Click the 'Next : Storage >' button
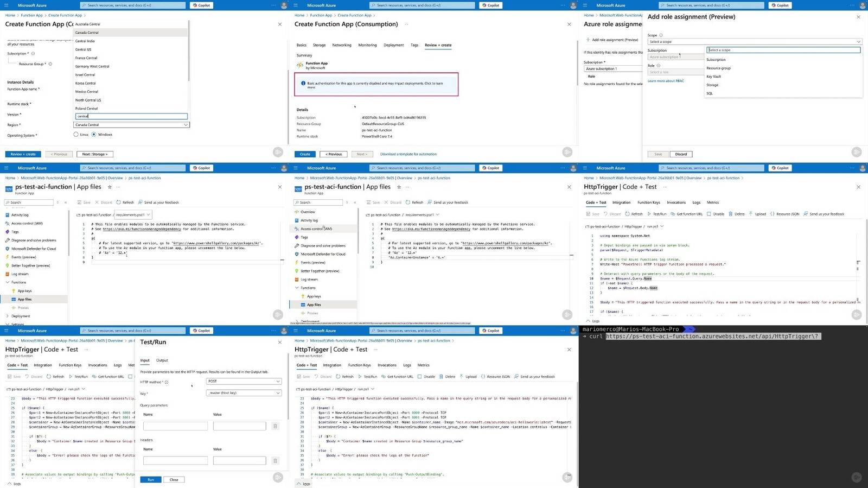Viewport: 868px width, 488px height. click(95, 154)
